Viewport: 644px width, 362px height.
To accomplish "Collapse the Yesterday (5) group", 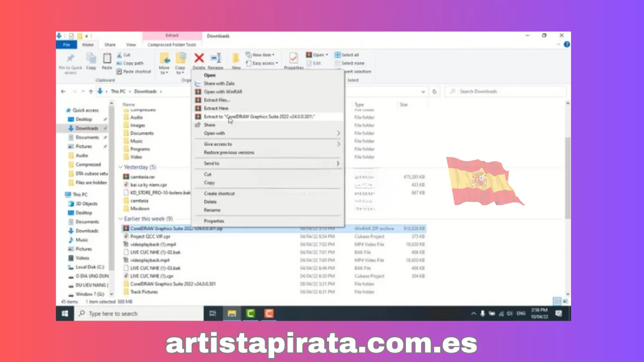I will click(121, 167).
